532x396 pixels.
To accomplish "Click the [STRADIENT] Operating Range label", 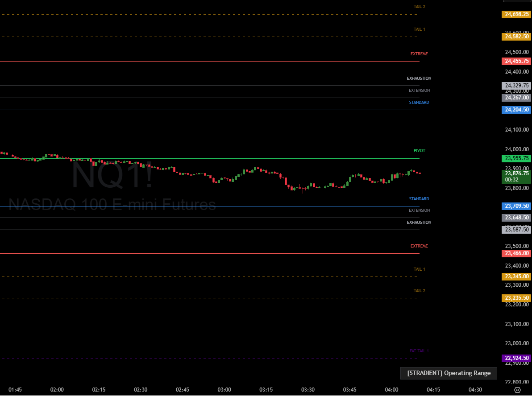I will [449, 373].
